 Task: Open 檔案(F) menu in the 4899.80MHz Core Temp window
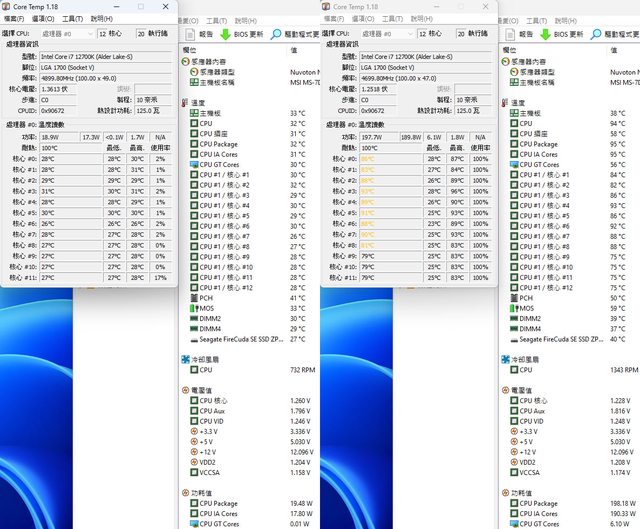14,19
